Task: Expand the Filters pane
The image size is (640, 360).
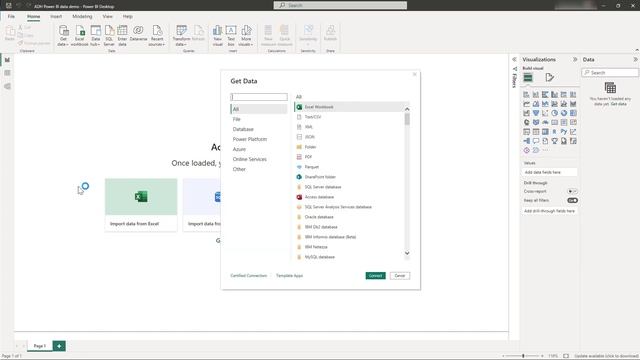Action: point(514,60)
